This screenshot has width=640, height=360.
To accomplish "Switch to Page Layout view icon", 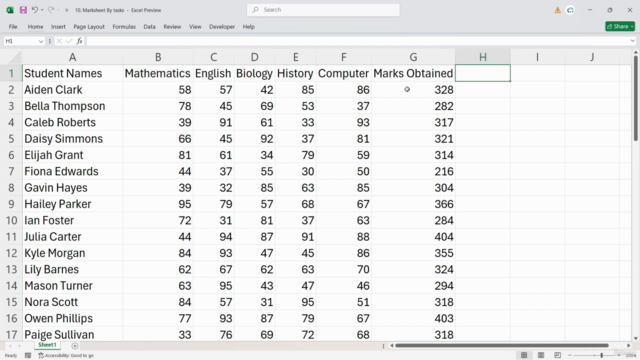I will click(x=541, y=355).
